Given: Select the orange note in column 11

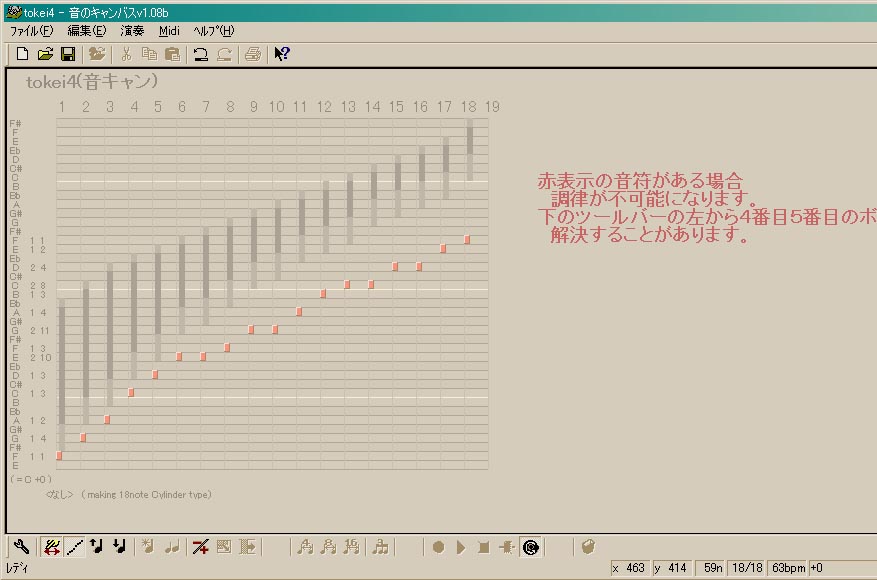Looking at the screenshot, I should [x=299, y=312].
